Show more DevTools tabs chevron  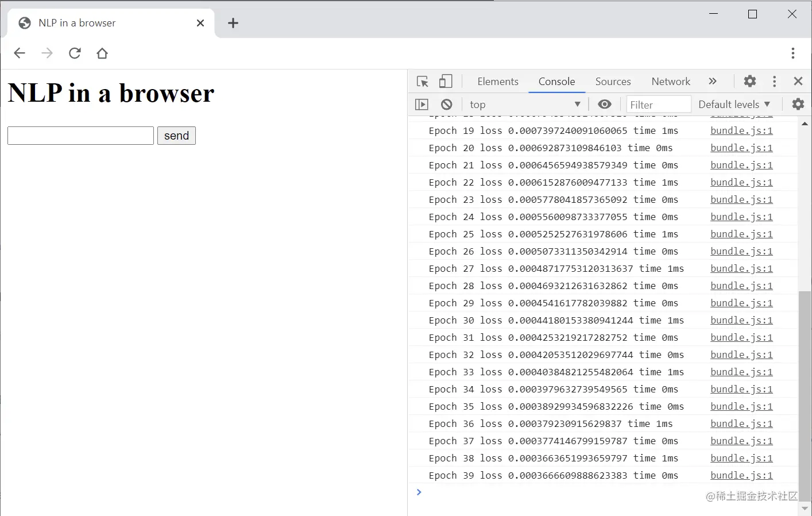click(x=713, y=81)
